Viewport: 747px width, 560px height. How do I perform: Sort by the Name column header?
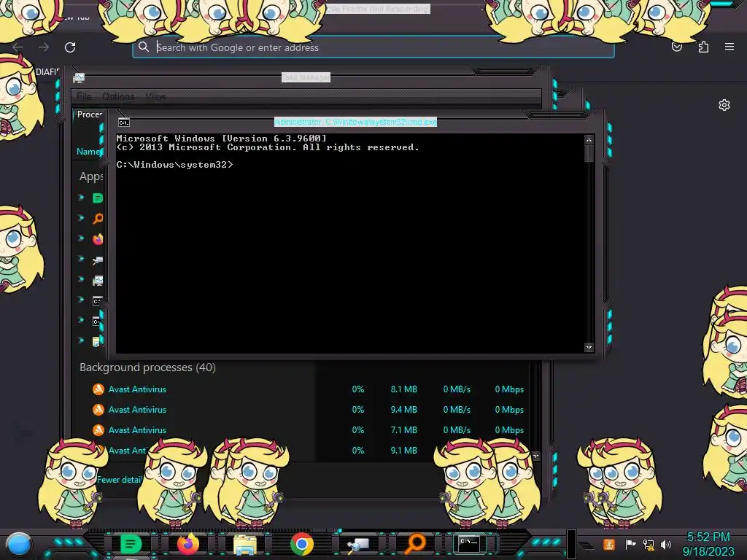(88, 152)
